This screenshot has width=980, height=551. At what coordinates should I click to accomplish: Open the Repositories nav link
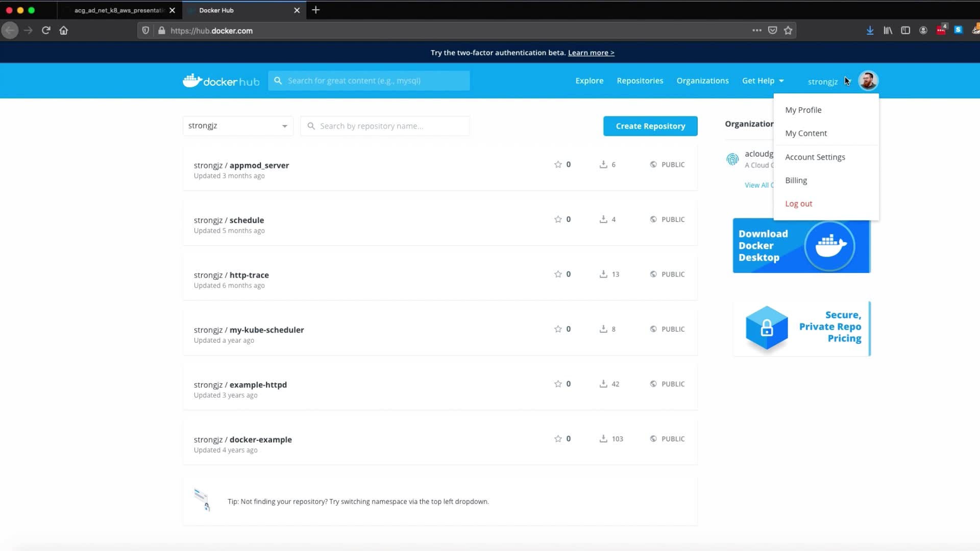coord(640,81)
